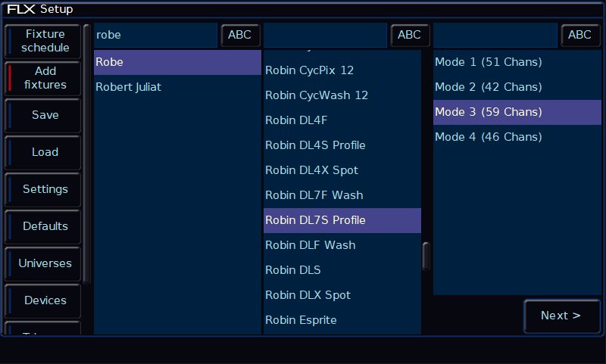Image resolution: width=606 pixels, height=364 pixels.
Task: Open the Devices setup page
Action: (43, 300)
